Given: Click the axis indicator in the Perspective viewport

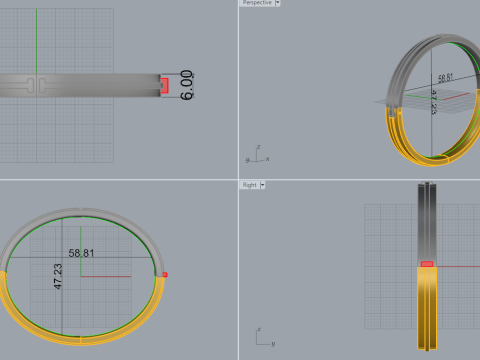Looking at the screenshot, I should [257, 154].
